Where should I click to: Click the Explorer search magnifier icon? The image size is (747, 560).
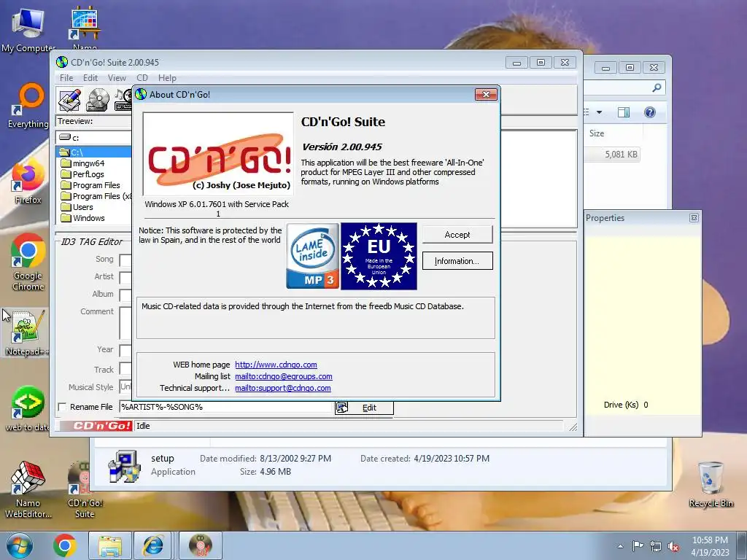click(x=657, y=87)
